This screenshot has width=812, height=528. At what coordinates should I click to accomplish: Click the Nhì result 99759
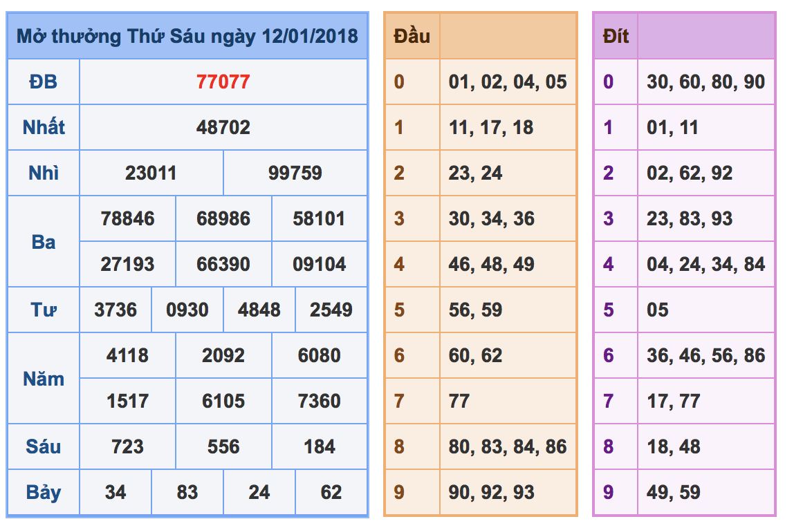295,173
